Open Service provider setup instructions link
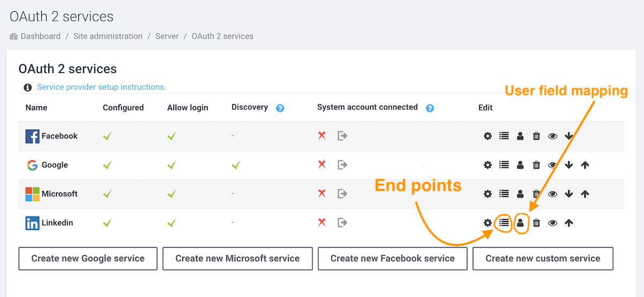Screen dimensions: 644x297 [101, 87]
